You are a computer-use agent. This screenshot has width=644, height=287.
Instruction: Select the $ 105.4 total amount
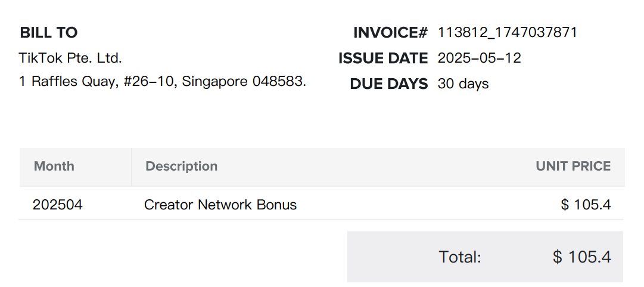582,257
